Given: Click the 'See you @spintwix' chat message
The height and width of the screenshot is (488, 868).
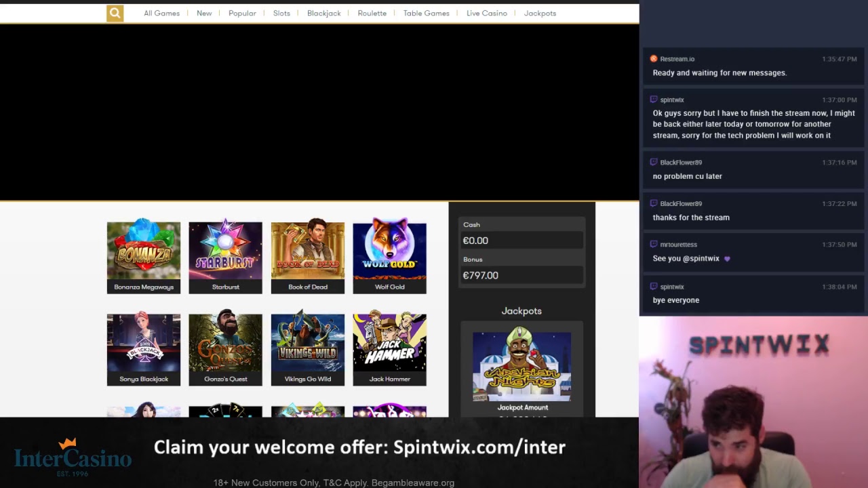Looking at the screenshot, I should 686,258.
